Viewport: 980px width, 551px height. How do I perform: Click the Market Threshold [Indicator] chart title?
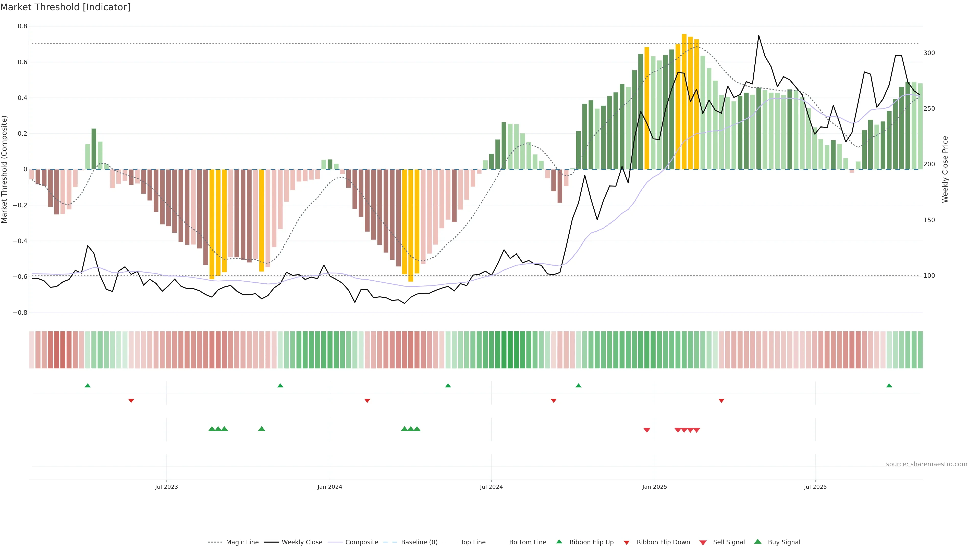click(x=65, y=7)
